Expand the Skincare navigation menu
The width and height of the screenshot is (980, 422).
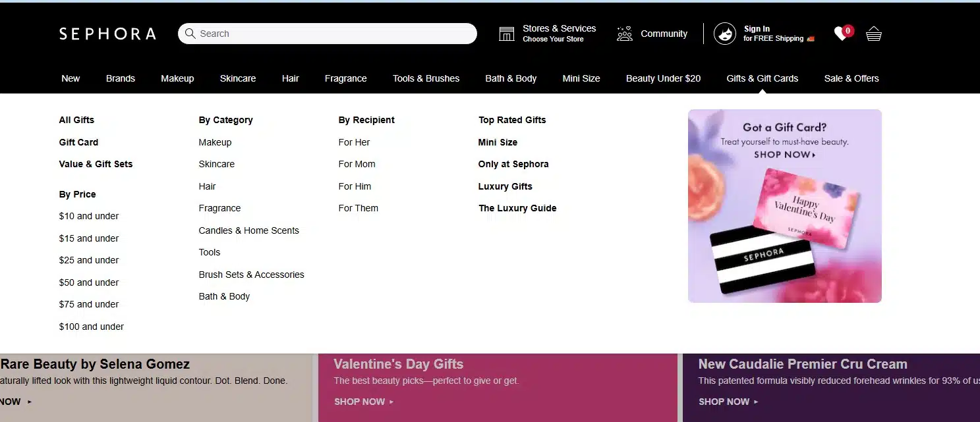pyautogui.click(x=238, y=78)
